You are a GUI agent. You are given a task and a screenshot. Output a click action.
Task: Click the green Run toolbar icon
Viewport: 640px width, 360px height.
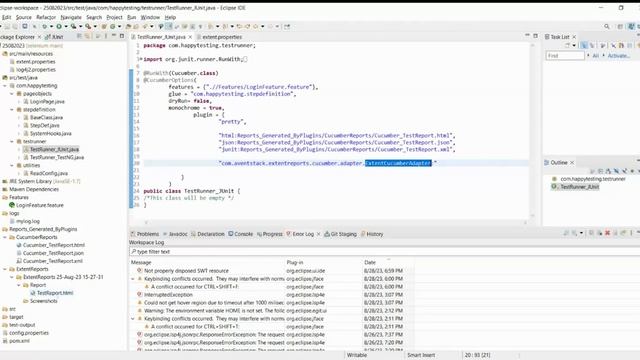[59, 27]
